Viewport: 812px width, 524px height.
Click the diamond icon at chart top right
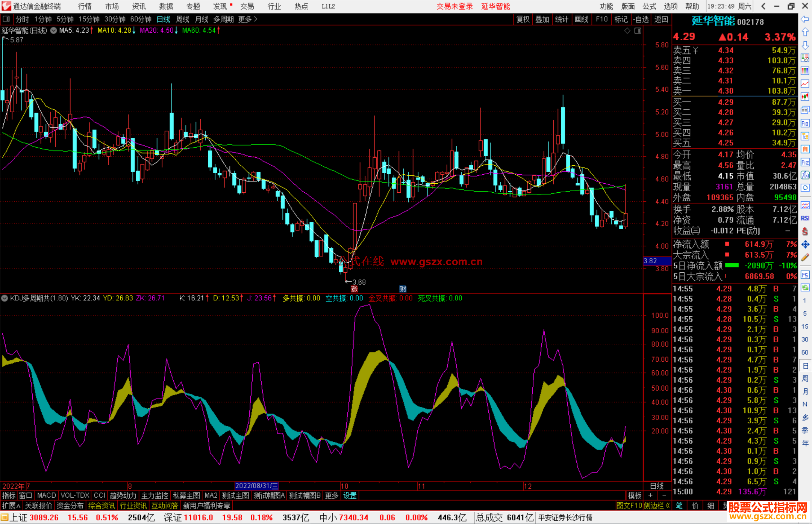tap(627, 31)
